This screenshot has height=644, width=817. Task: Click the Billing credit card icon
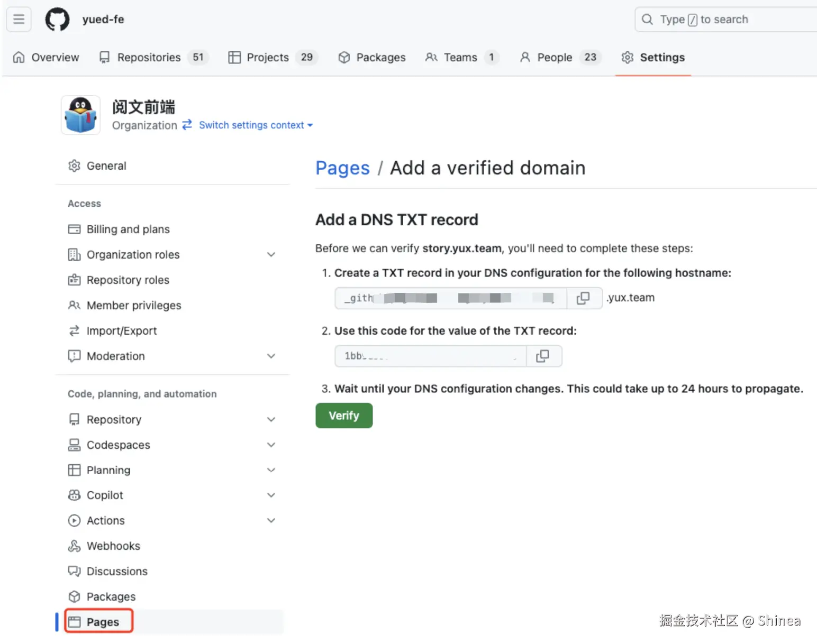[x=74, y=229]
